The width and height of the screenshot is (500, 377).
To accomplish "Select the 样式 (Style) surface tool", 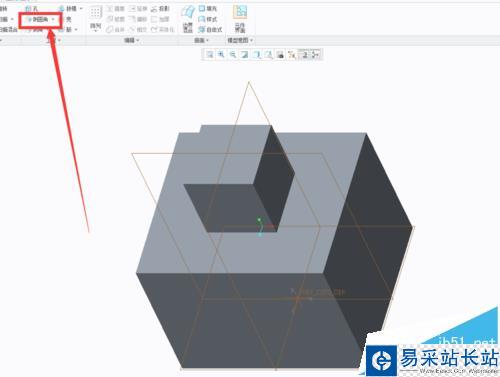I will click(207, 19).
